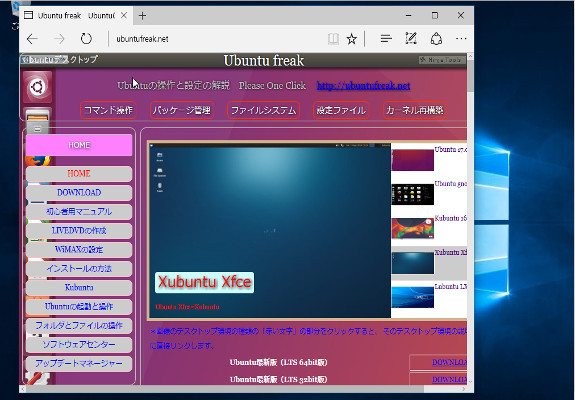575x400 pixels.
Task: Make a Web Note pen icon
Action: pyautogui.click(x=411, y=38)
